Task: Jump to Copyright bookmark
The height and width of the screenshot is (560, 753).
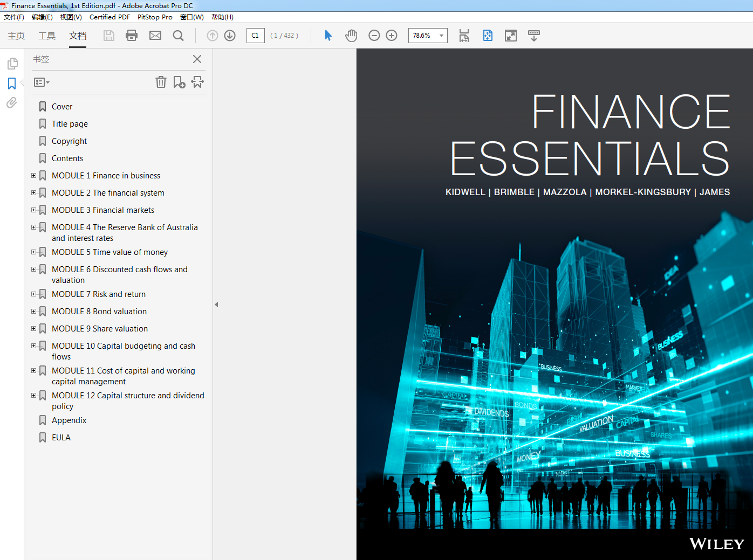Action: (x=69, y=141)
